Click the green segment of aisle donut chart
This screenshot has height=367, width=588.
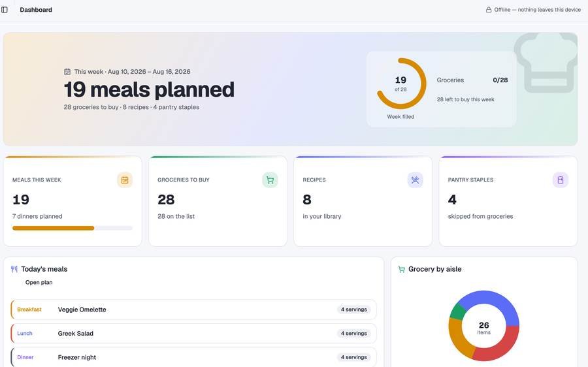click(457, 311)
